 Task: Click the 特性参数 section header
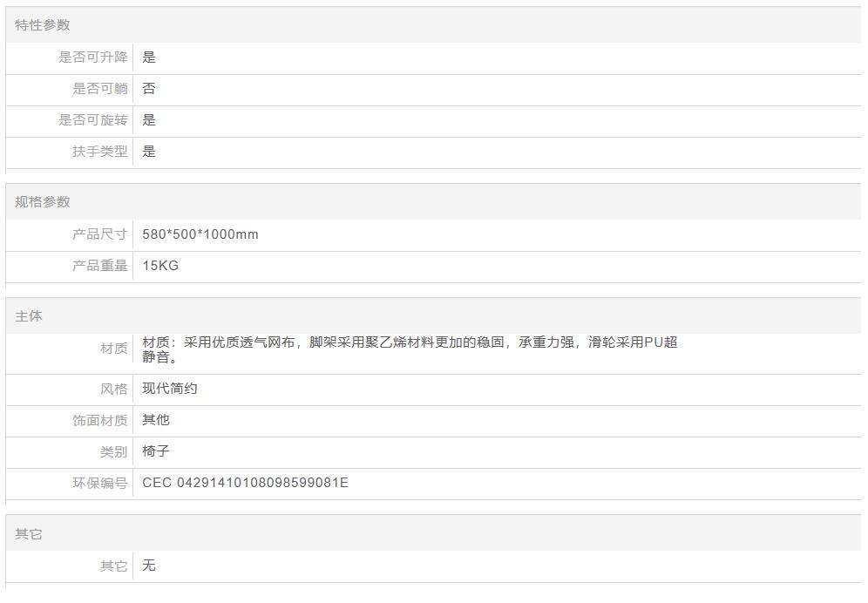[43, 25]
